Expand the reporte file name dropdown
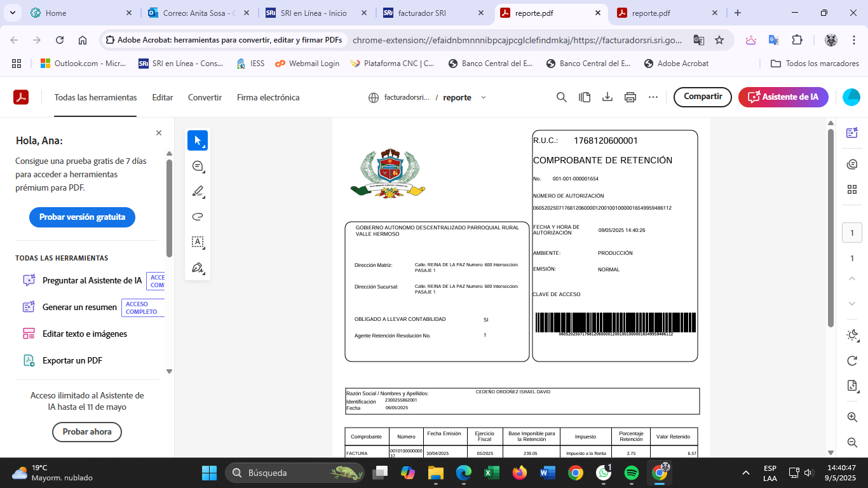 pyautogui.click(x=484, y=97)
